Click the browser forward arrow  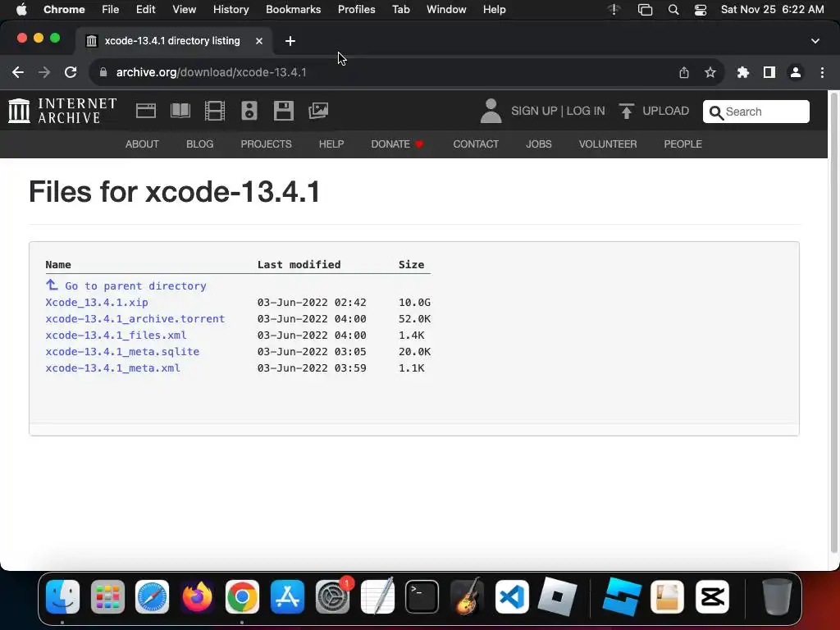click(44, 72)
